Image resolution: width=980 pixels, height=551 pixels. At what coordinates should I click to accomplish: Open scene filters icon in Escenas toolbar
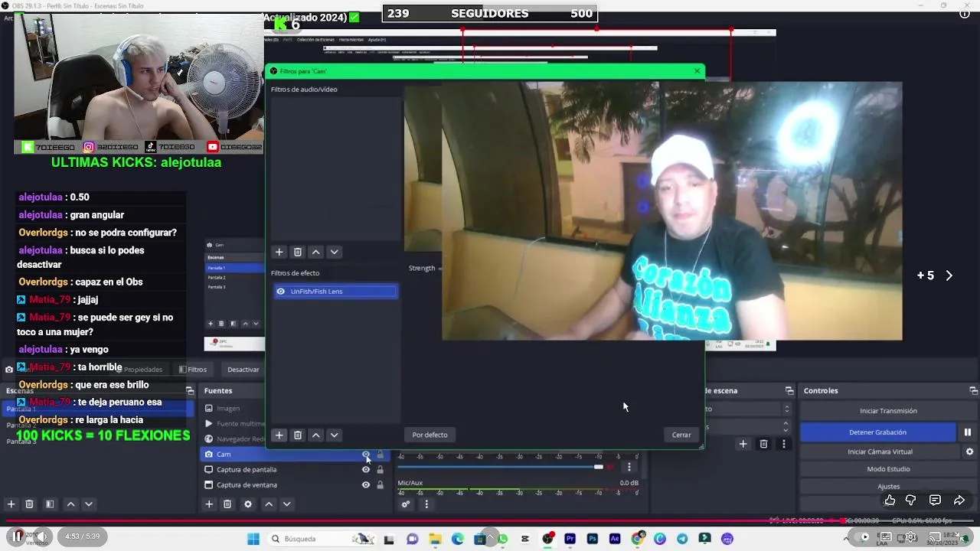50,504
